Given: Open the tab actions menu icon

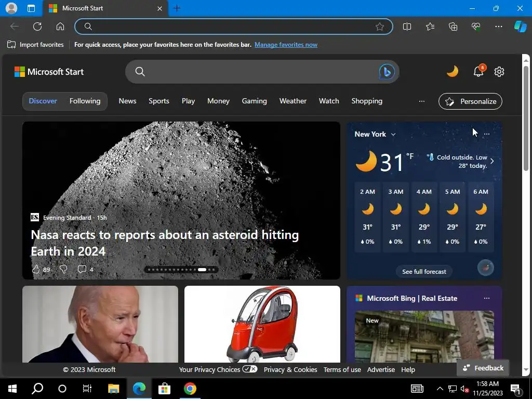Looking at the screenshot, I should tap(31, 8).
